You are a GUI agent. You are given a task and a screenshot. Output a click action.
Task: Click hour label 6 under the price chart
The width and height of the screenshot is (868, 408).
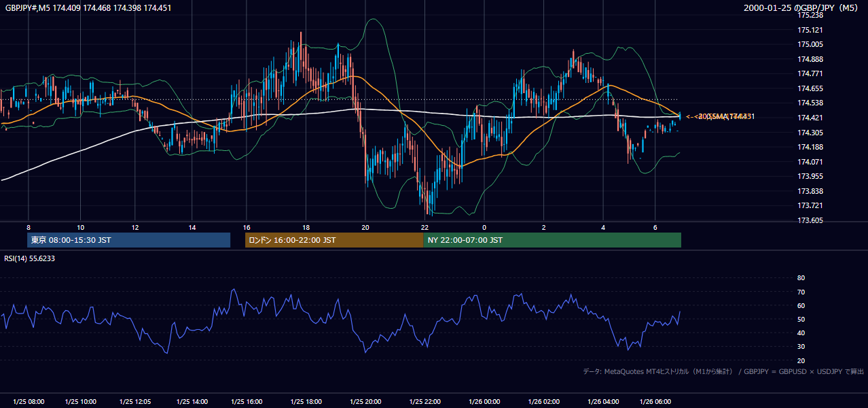[655, 227]
